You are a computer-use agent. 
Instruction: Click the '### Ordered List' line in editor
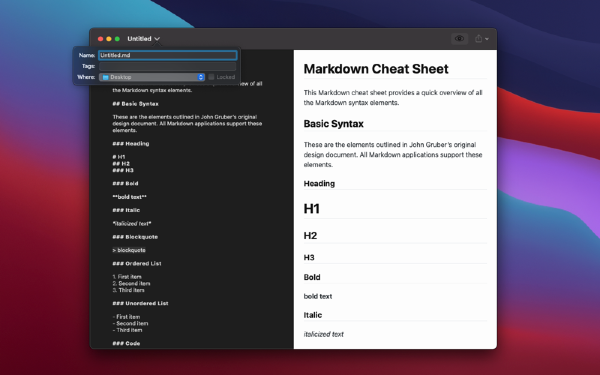click(x=137, y=263)
